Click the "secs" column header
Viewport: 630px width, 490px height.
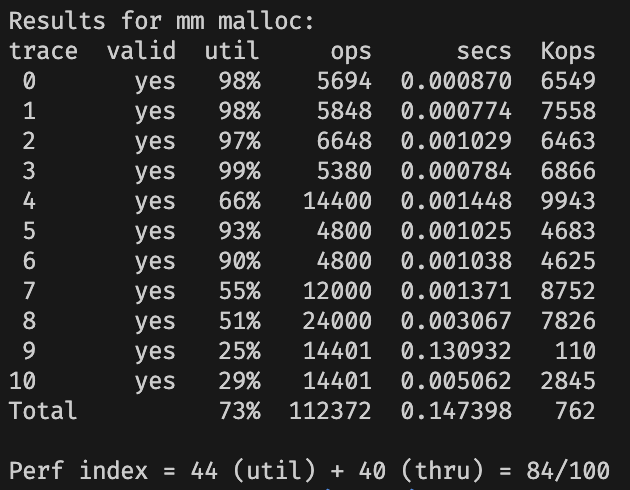pos(484,51)
